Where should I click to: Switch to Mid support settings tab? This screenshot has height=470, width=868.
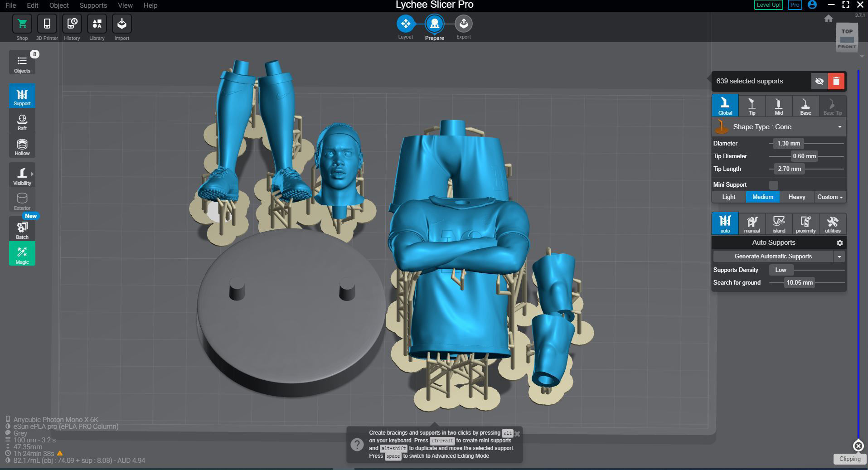pos(779,106)
